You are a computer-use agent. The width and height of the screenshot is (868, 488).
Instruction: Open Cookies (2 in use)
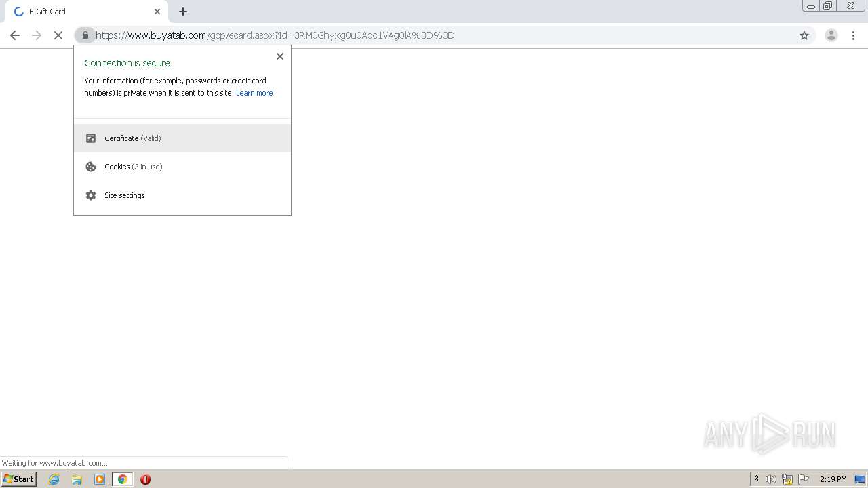coord(182,167)
